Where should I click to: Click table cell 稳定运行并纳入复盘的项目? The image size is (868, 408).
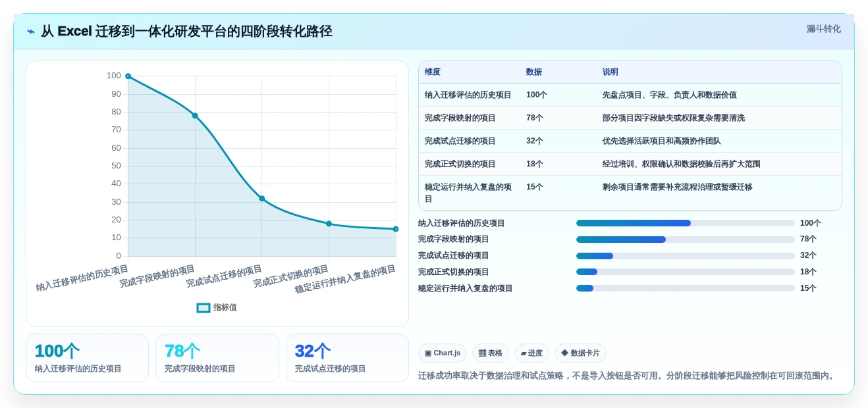(468, 193)
